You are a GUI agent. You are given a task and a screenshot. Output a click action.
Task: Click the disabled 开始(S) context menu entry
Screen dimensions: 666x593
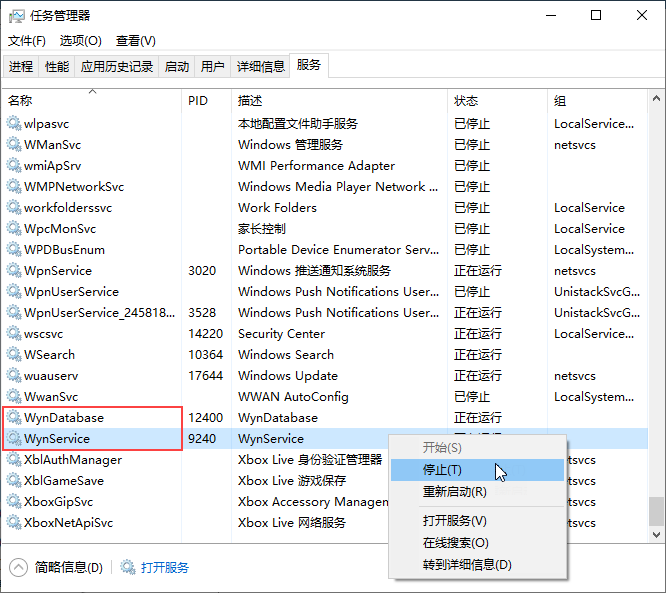[x=477, y=448]
